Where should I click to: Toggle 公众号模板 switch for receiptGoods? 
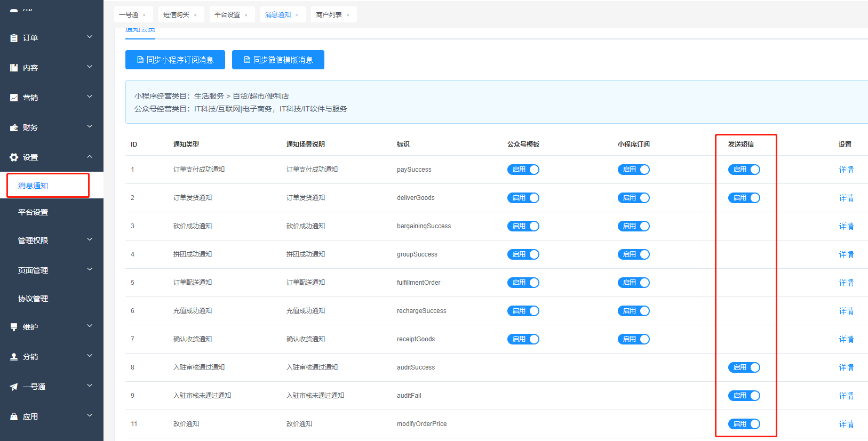tap(523, 339)
